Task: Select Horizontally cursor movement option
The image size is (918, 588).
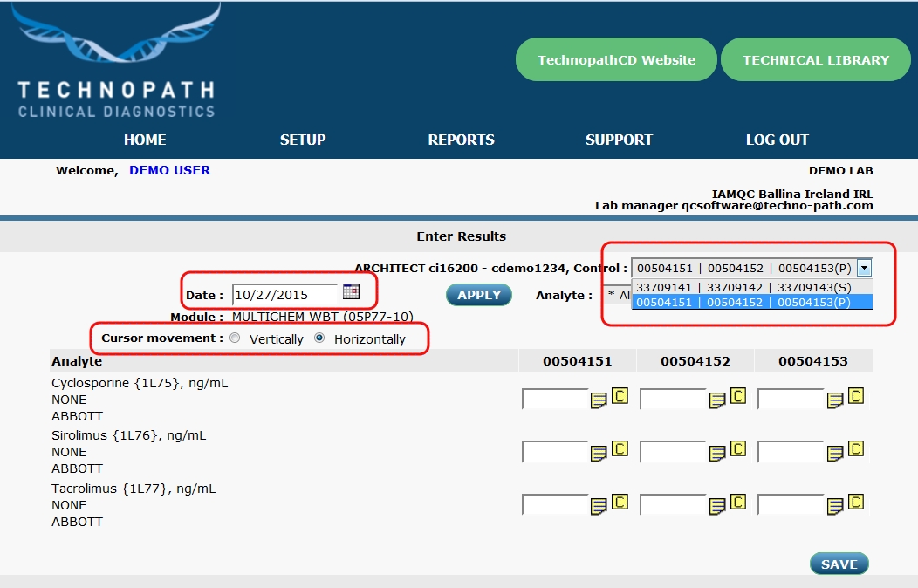Action: tap(319, 338)
